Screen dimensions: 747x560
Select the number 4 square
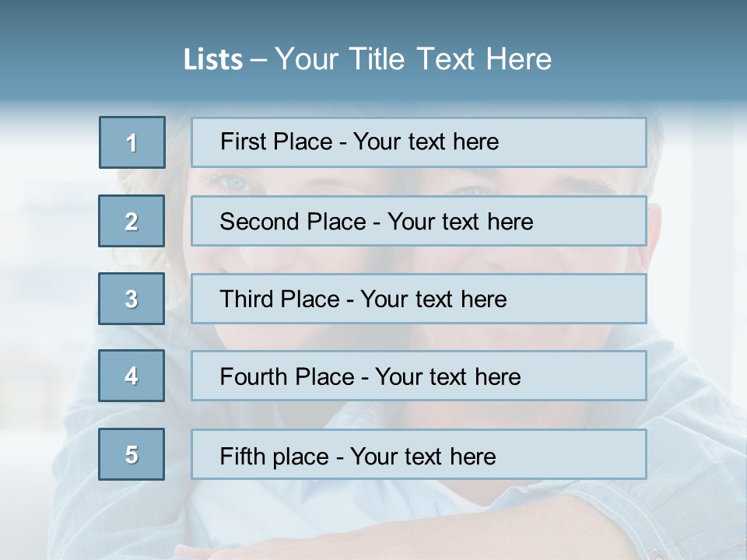click(132, 376)
